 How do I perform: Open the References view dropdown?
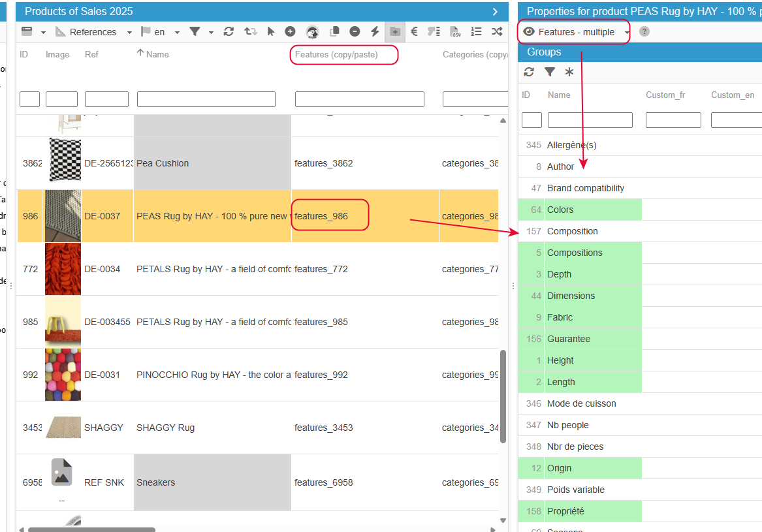click(129, 33)
